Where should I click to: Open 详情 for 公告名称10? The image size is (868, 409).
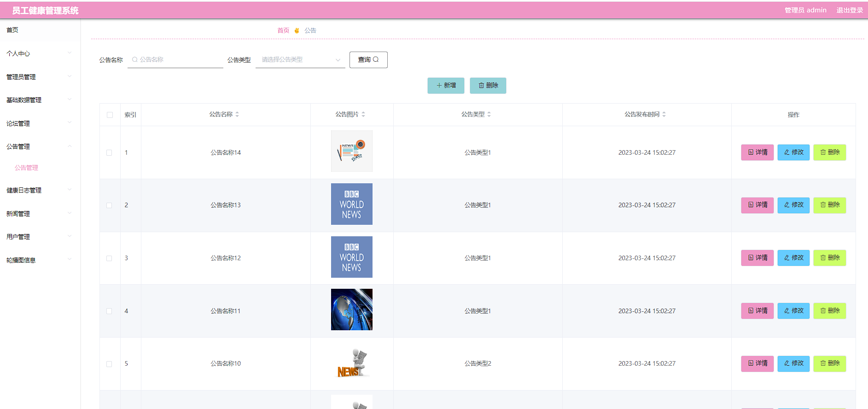757,363
